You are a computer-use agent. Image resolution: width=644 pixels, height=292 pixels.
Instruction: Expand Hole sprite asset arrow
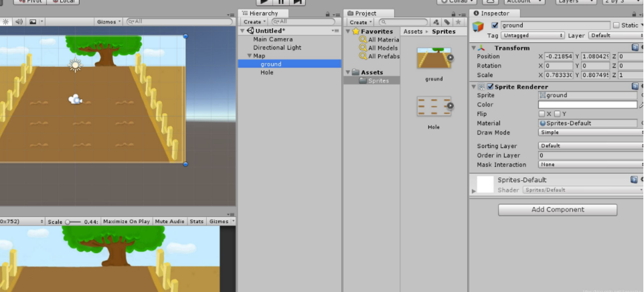[450, 106]
